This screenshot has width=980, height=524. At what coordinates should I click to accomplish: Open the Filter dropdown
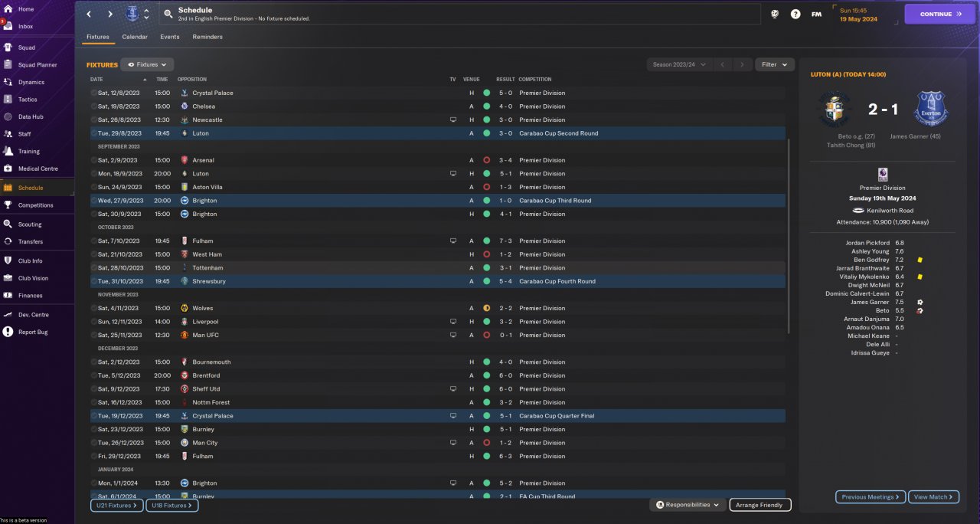tap(775, 65)
